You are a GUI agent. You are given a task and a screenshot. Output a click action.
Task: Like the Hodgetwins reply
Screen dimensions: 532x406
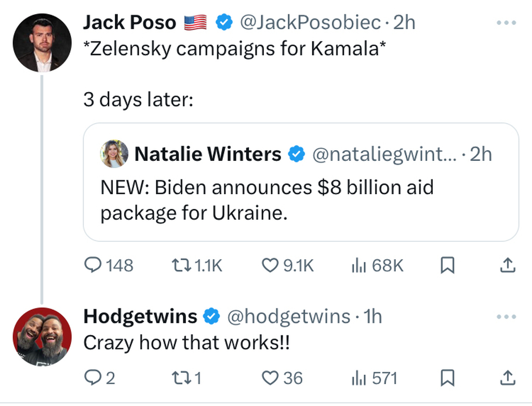270,378
